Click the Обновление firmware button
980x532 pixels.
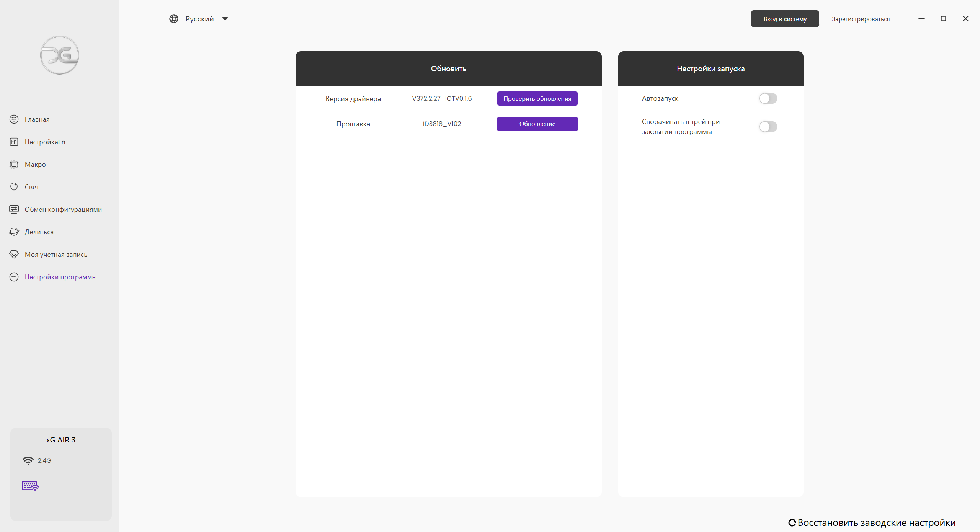[537, 124]
